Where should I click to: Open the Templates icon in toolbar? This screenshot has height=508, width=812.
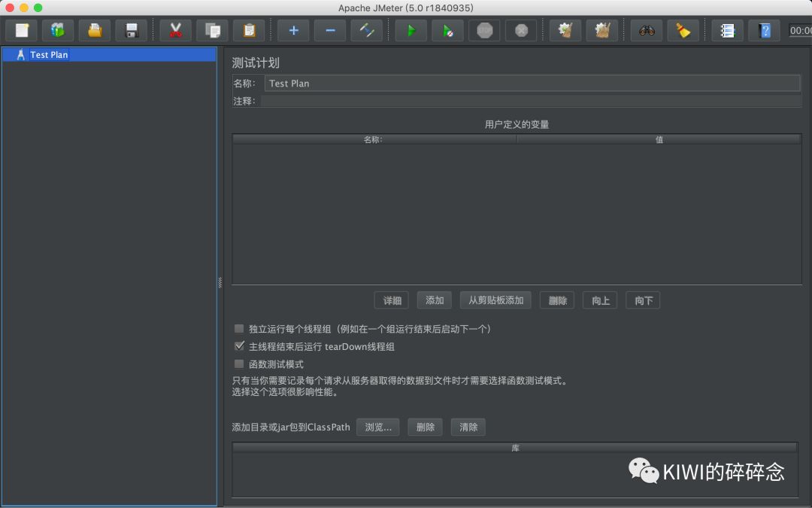pos(58,31)
